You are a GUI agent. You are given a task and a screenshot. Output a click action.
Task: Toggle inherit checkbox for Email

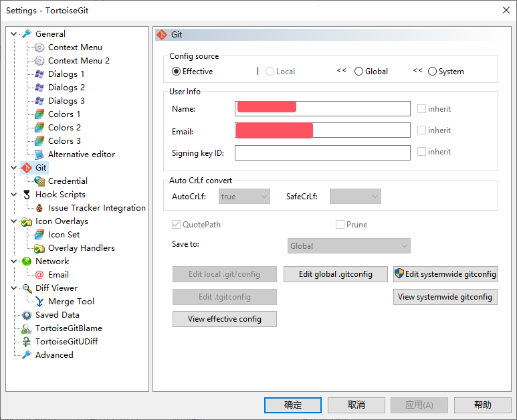pyautogui.click(x=421, y=130)
